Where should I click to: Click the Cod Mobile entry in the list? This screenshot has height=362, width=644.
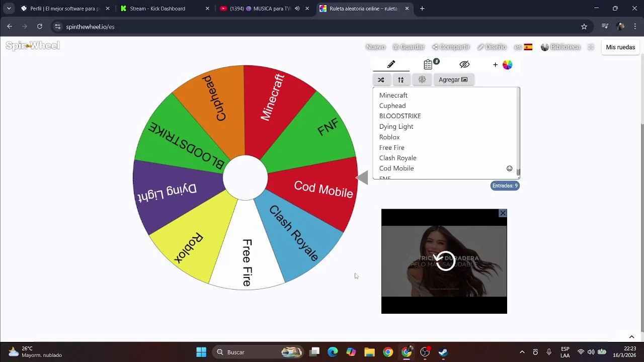coord(396,168)
